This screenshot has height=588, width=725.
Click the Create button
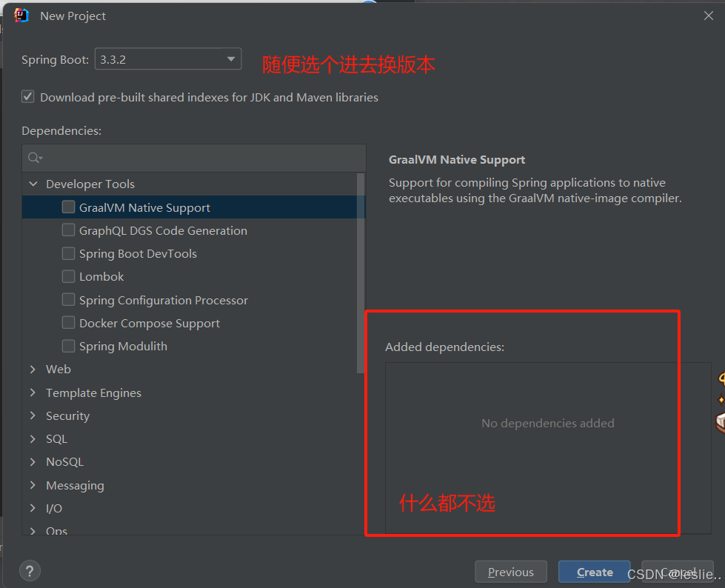(595, 572)
